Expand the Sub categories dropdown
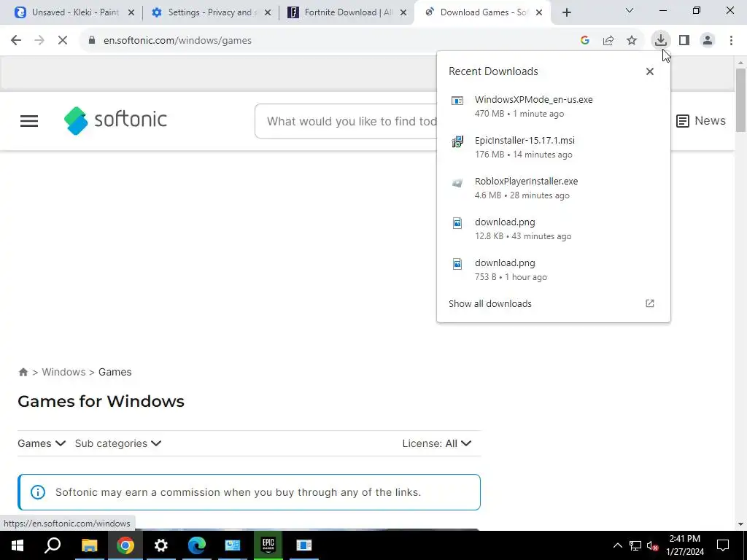 click(118, 443)
